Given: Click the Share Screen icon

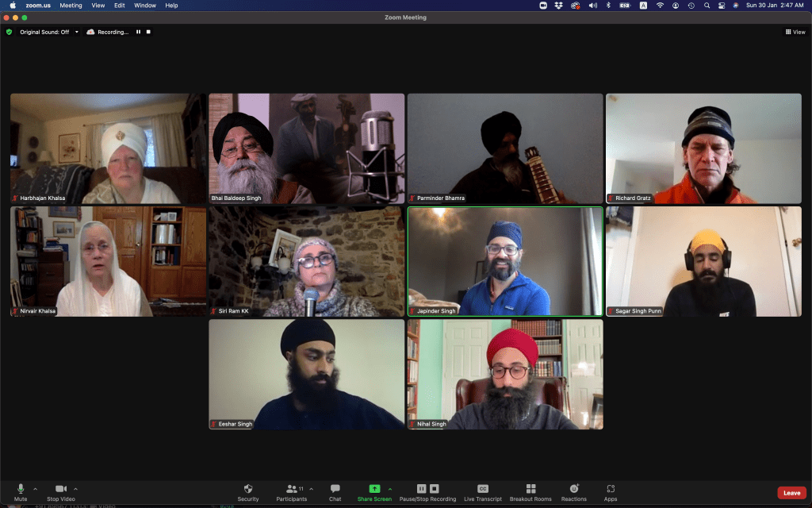Looking at the screenshot, I should point(374,489).
